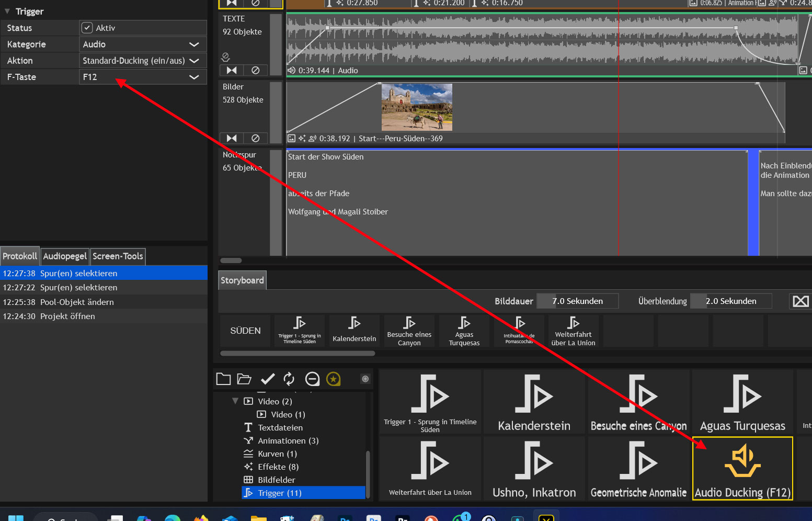Click the Bilddauer 7.0 Sekunden field
The image size is (812, 521).
coord(577,301)
